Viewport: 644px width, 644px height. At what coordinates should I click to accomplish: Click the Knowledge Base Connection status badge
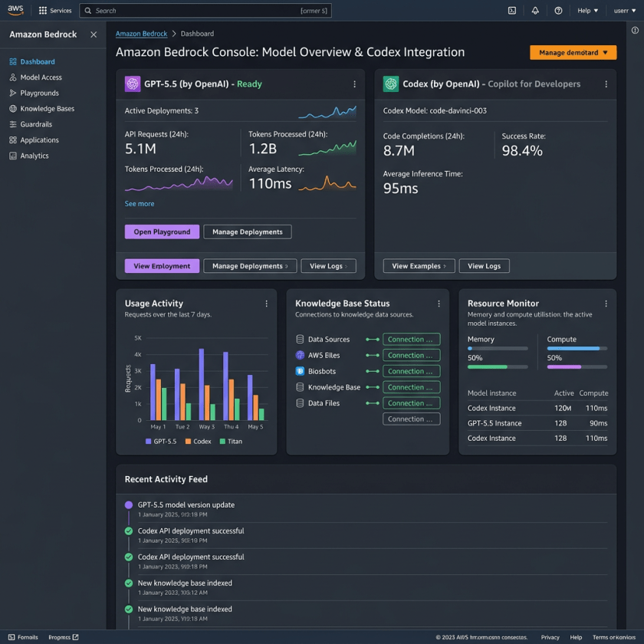pos(411,387)
